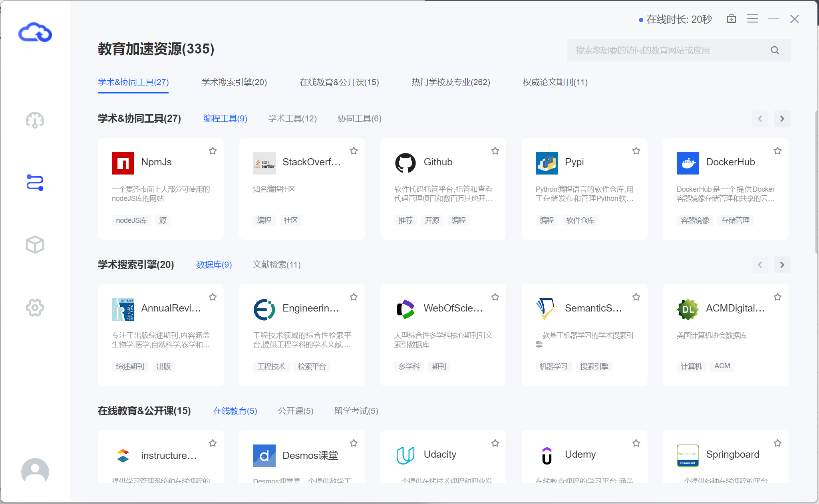Toggle the Springboard favorite star
This screenshot has height=504, width=819.
pyautogui.click(x=777, y=443)
